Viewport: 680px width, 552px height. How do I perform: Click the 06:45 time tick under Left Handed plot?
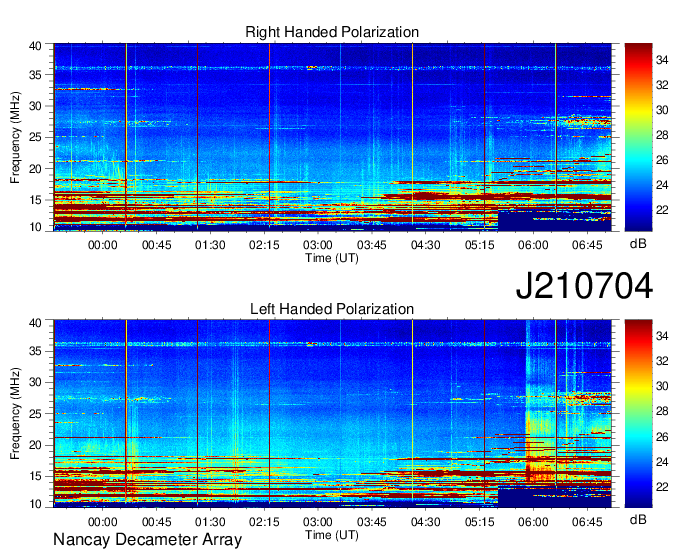587,522
